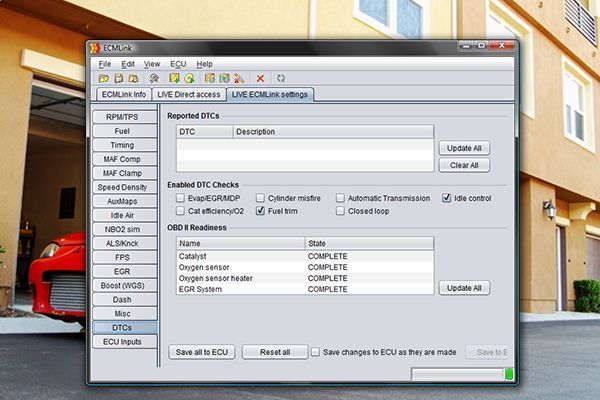Click Update All beside Reported DTCs
600x400 pixels.
click(x=464, y=148)
